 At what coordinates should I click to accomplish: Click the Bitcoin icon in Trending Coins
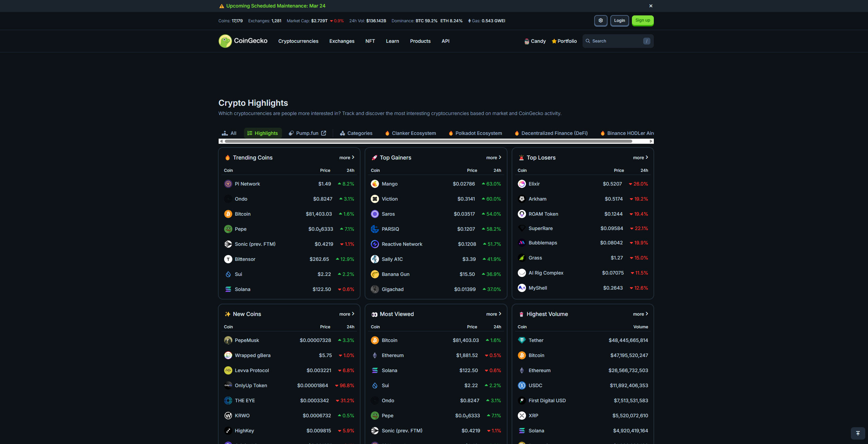[x=228, y=214]
